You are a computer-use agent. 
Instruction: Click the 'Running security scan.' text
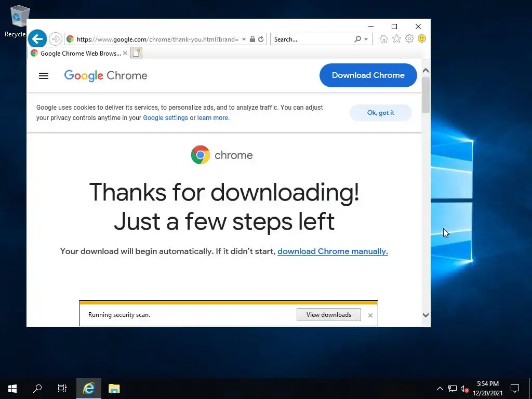(119, 315)
